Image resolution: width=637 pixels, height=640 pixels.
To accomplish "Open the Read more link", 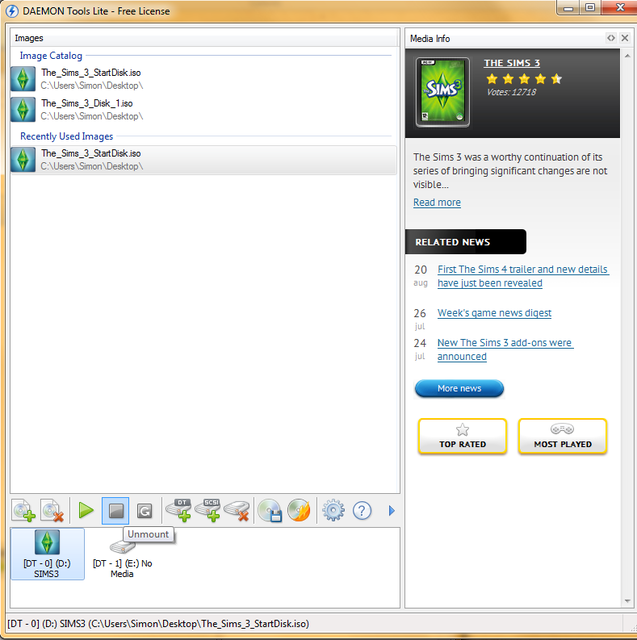I will pyautogui.click(x=437, y=202).
